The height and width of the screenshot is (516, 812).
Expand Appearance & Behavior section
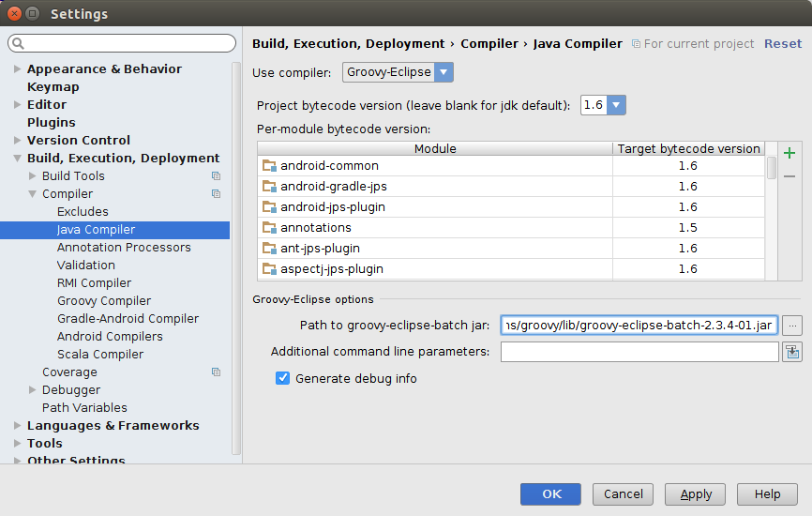tap(17, 68)
